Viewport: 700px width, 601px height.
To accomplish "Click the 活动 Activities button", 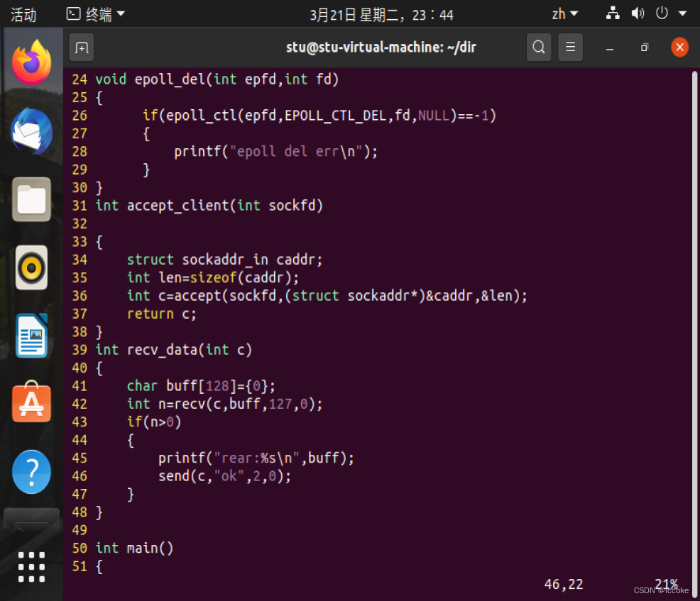I will pos(23,15).
